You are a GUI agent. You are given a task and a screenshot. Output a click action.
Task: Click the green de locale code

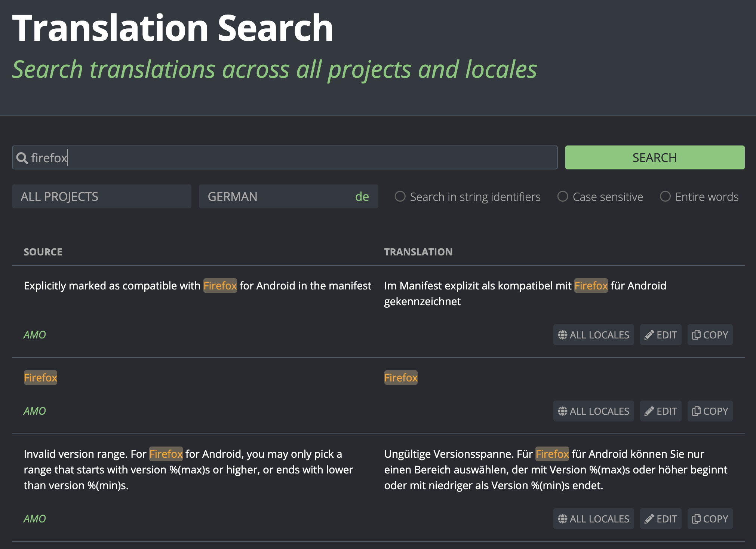click(362, 197)
